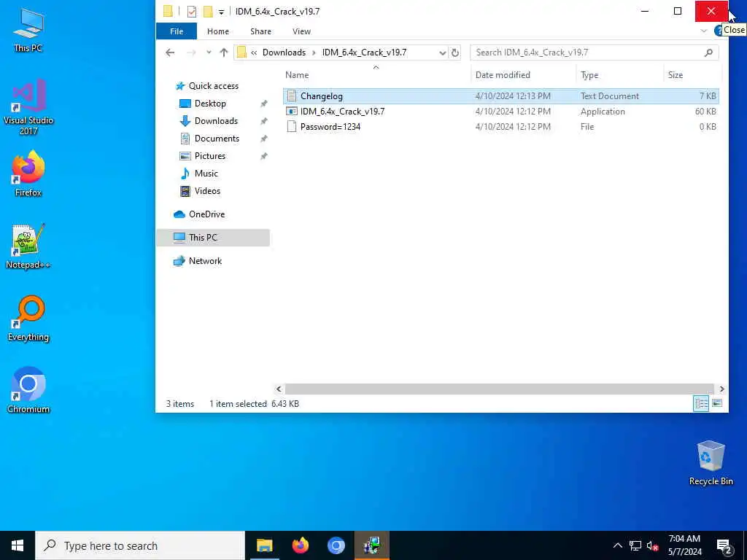Select the Changelog text document
This screenshot has height=560, width=747.
point(500,96)
